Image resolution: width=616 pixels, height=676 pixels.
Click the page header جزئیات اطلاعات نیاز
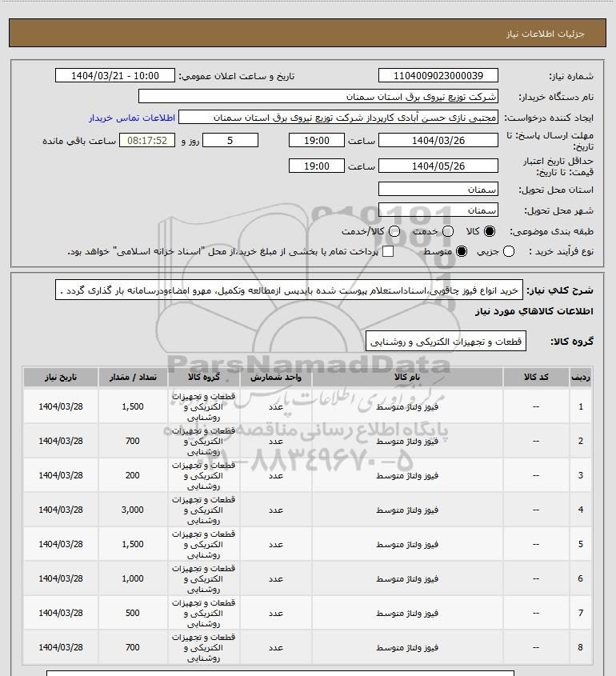pyautogui.click(x=546, y=34)
